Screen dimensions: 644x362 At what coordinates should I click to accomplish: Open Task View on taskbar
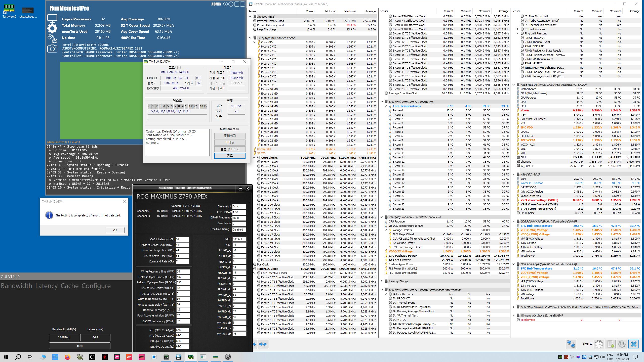coord(30,357)
